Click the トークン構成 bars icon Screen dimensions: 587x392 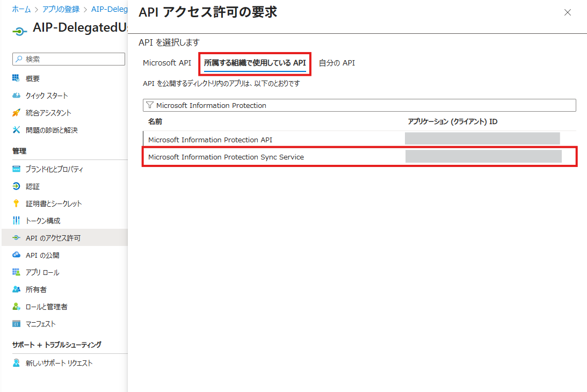16,221
